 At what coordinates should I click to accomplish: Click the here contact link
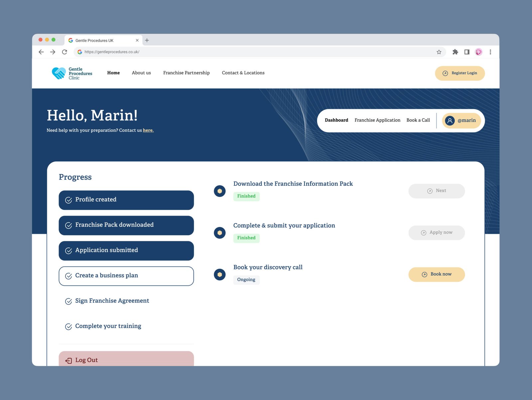(x=148, y=130)
